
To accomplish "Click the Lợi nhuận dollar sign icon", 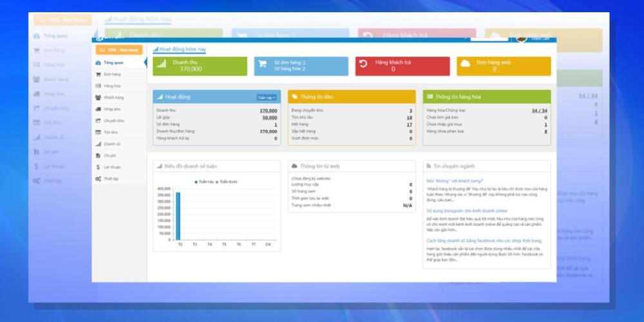I will click(x=98, y=167).
